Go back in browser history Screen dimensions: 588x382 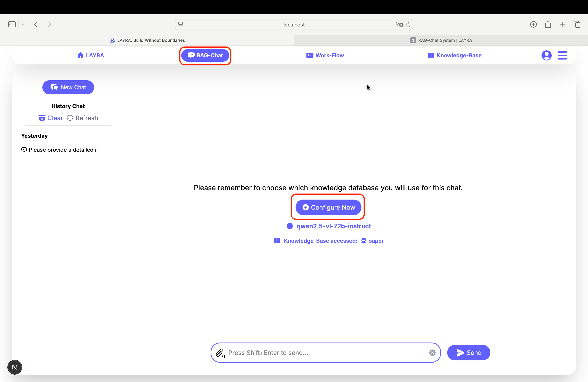[x=36, y=24]
